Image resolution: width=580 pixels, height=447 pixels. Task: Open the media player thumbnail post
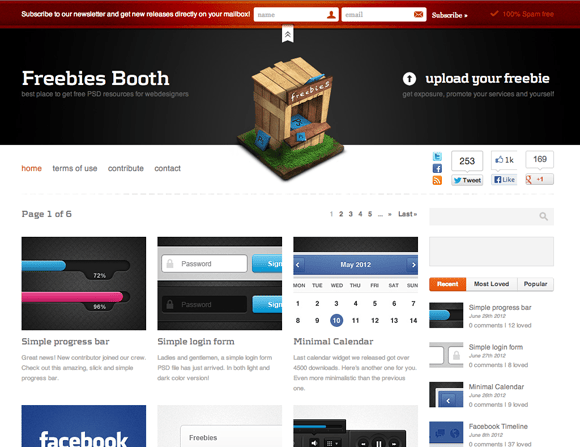[355, 426]
